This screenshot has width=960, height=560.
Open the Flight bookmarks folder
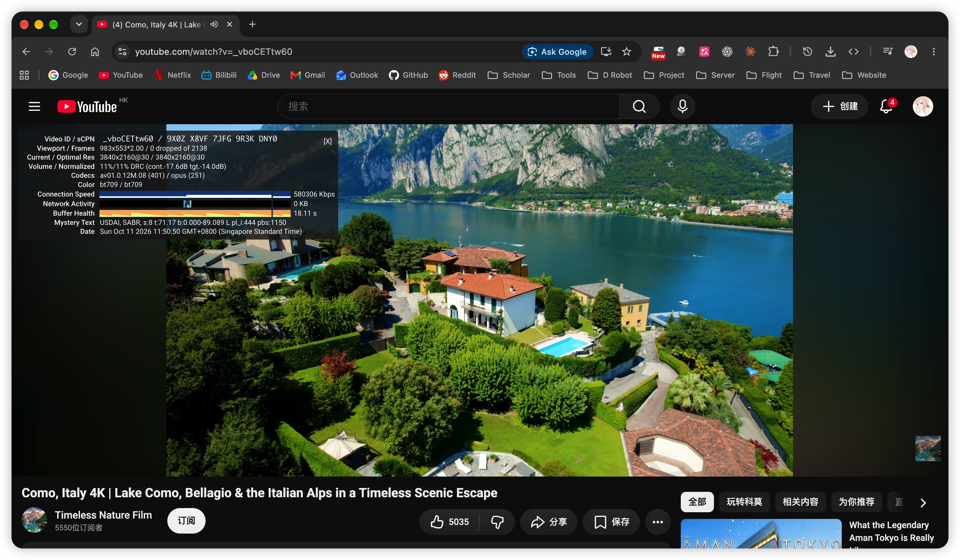pyautogui.click(x=764, y=75)
